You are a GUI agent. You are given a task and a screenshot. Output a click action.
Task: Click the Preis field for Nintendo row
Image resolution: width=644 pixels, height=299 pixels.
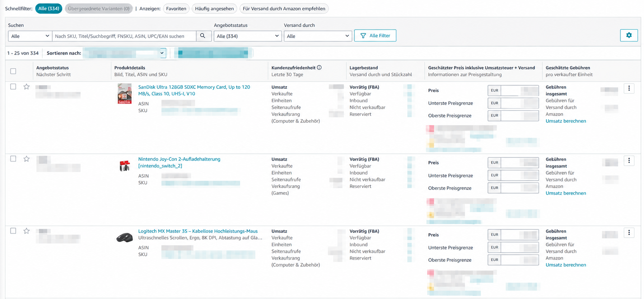(x=520, y=163)
